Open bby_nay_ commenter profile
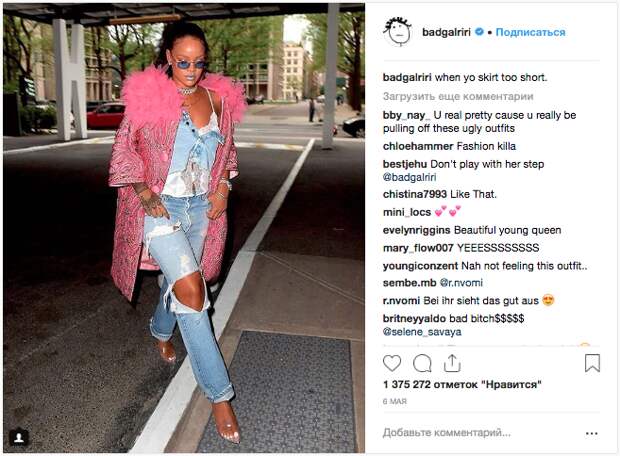 [406, 115]
